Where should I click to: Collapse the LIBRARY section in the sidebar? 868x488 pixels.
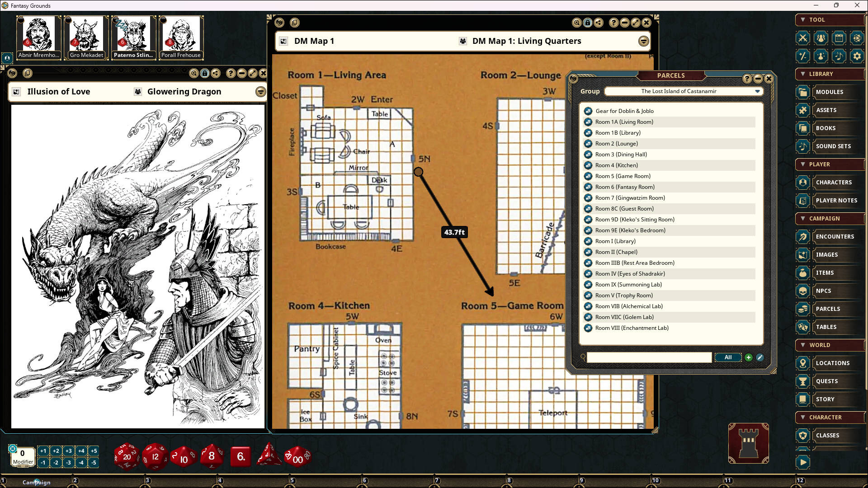coord(803,74)
